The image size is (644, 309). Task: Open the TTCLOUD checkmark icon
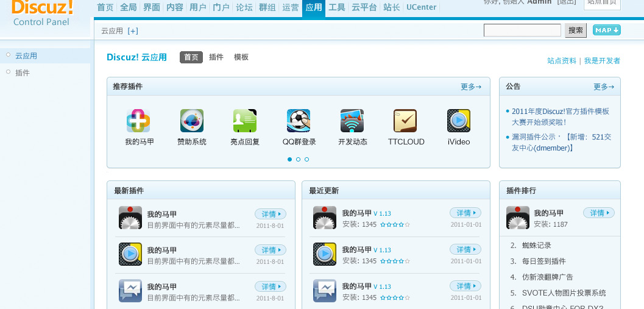pyautogui.click(x=405, y=121)
